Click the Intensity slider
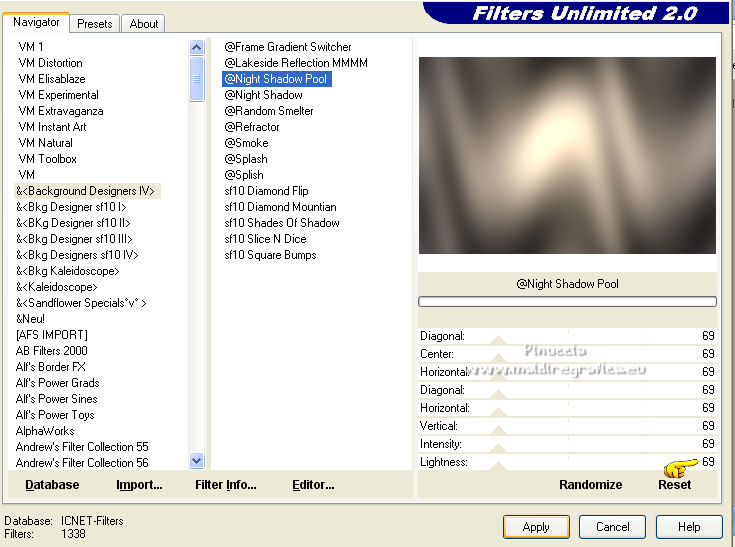Image resolution: width=735 pixels, height=547 pixels. (x=567, y=444)
